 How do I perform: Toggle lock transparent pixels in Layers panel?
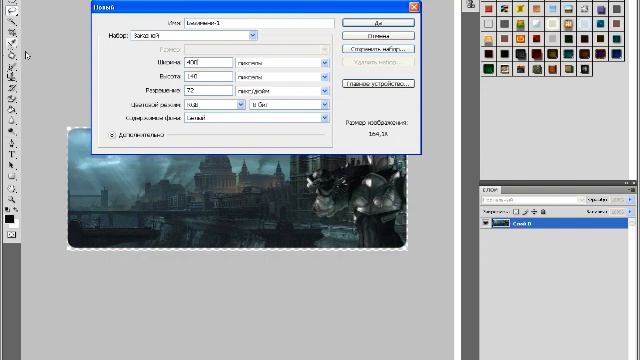point(516,212)
